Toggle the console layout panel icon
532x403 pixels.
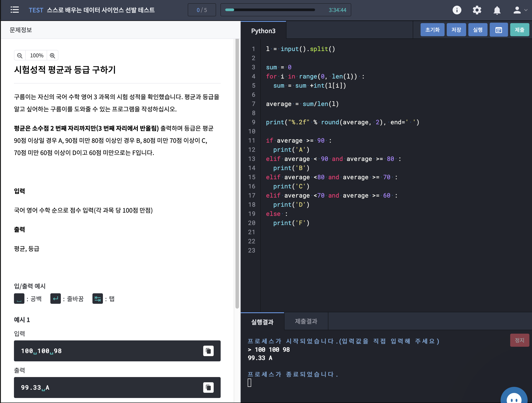(499, 30)
